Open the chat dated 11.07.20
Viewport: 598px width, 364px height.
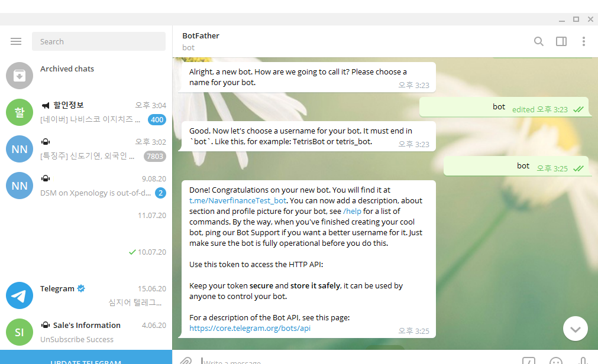[x=86, y=222]
